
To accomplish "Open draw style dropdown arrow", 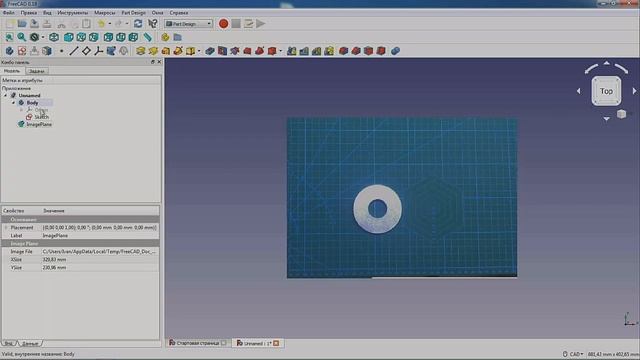I will tap(43, 38).
